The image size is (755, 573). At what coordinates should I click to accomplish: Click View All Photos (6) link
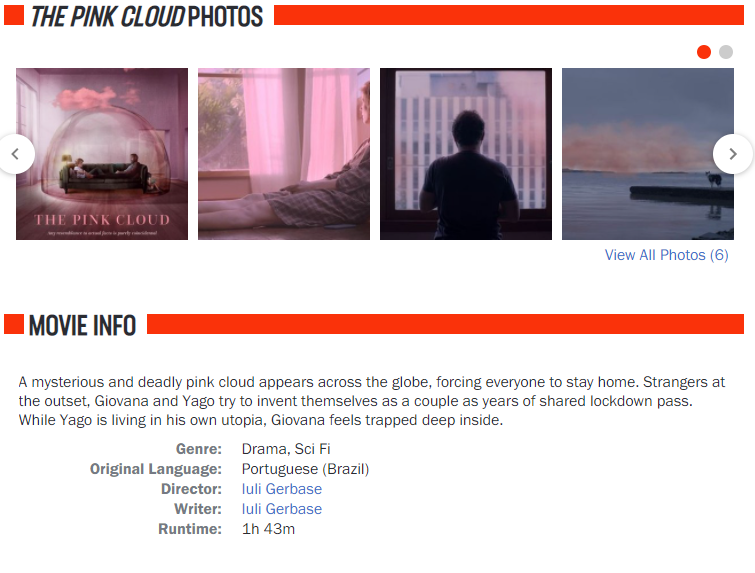click(x=666, y=255)
